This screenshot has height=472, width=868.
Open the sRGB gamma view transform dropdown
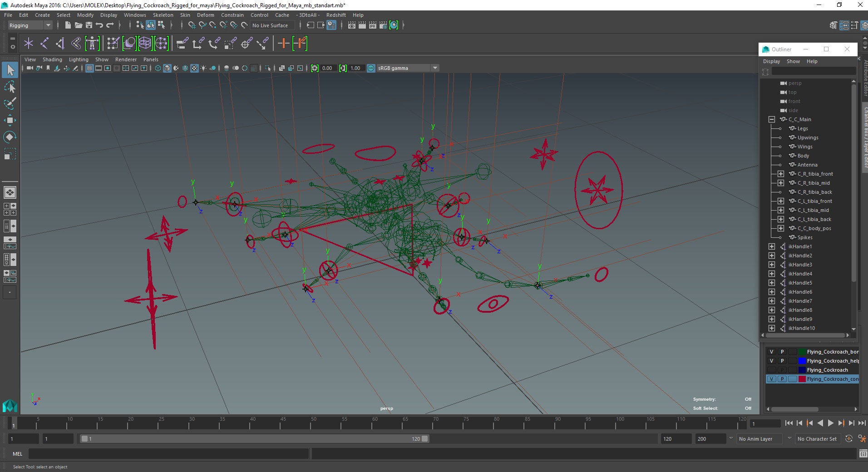435,68
